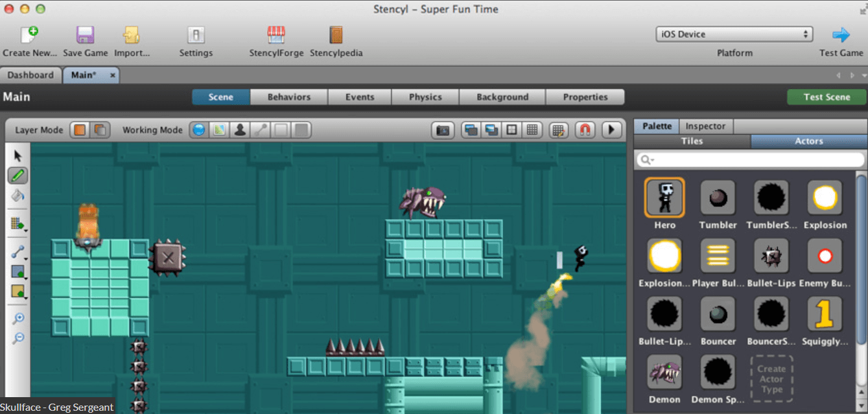Click the actor search field
The width and height of the screenshot is (868, 414).
coord(751,159)
